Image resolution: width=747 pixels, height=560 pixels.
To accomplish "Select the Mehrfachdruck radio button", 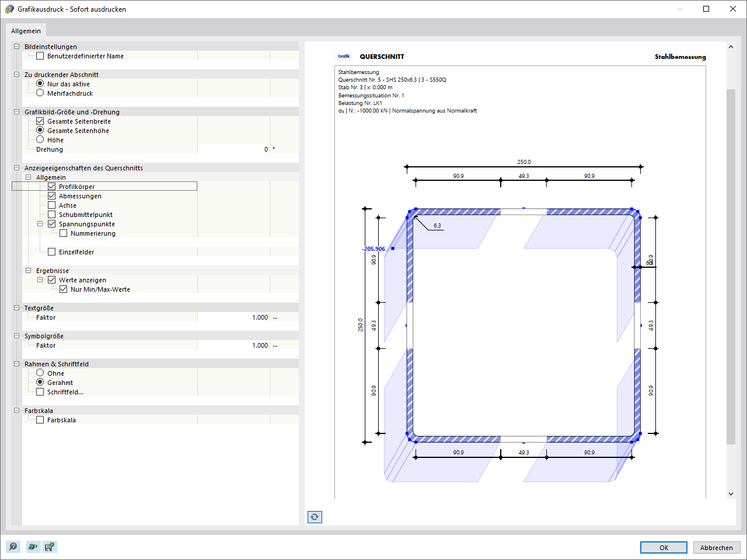I will pyautogui.click(x=40, y=93).
